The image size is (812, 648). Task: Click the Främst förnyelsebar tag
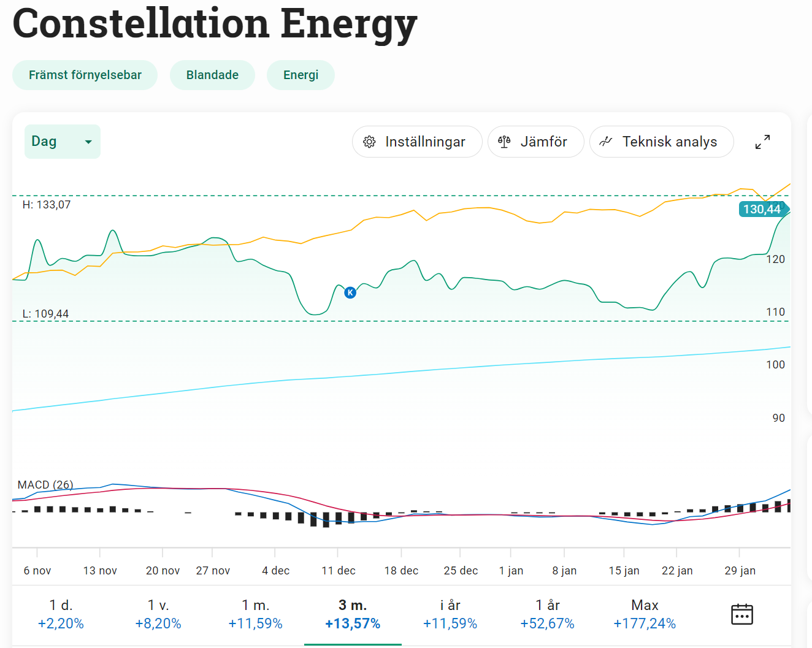pos(85,75)
